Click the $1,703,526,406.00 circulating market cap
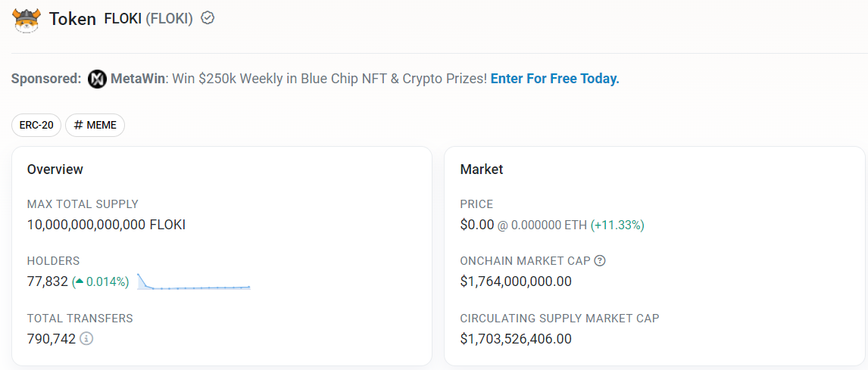 point(516,338)
